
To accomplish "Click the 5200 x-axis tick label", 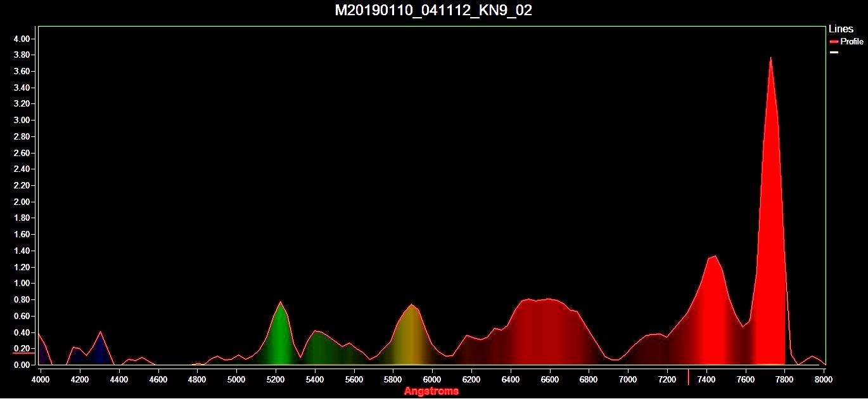I will tap(276, 379).
